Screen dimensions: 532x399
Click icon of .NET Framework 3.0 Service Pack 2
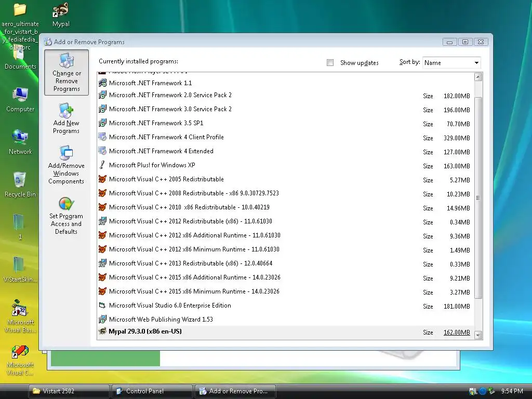coord(102,109)
